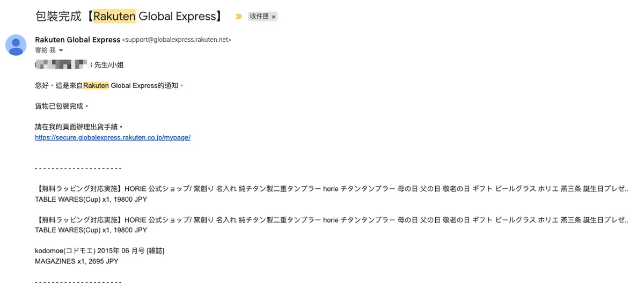
Task: Click the second HORIE 公式ショップ item line
Action: (x=331, y=220)
